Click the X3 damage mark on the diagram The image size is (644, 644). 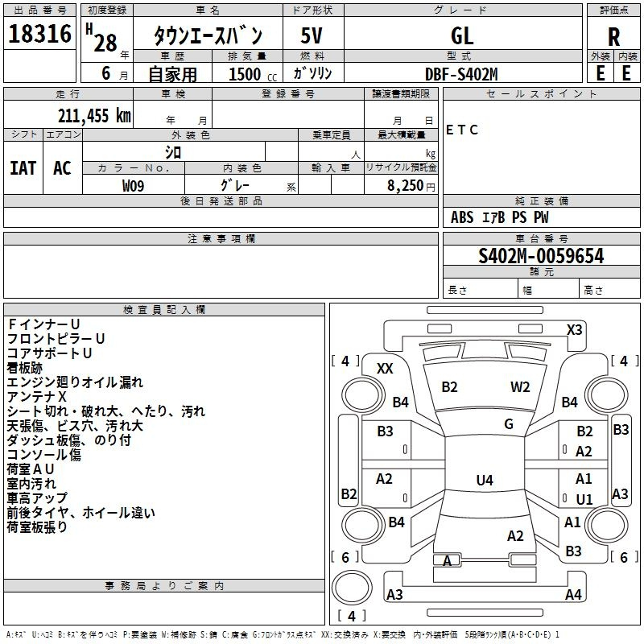[574, 330]
